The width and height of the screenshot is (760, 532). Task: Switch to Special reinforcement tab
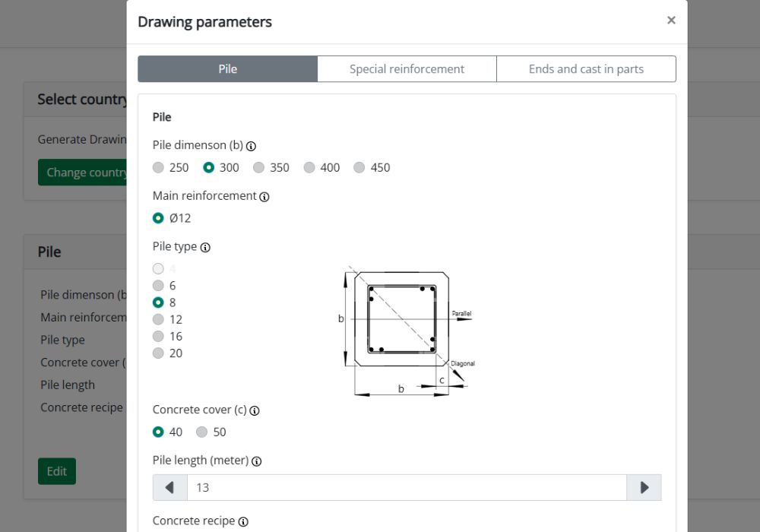[407, 69]
